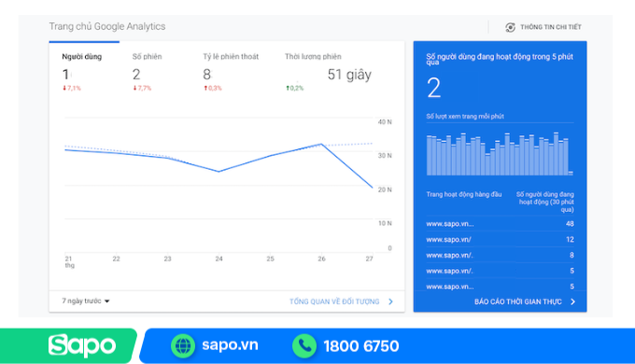This screenshot has height=364, width=635.
Task: Select the www.sapo.vn/. row with 8 users
Action: pos(500,255)
